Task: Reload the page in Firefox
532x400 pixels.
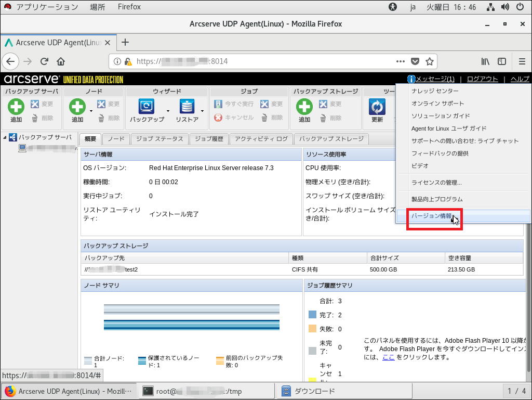Action: (44, 61)
